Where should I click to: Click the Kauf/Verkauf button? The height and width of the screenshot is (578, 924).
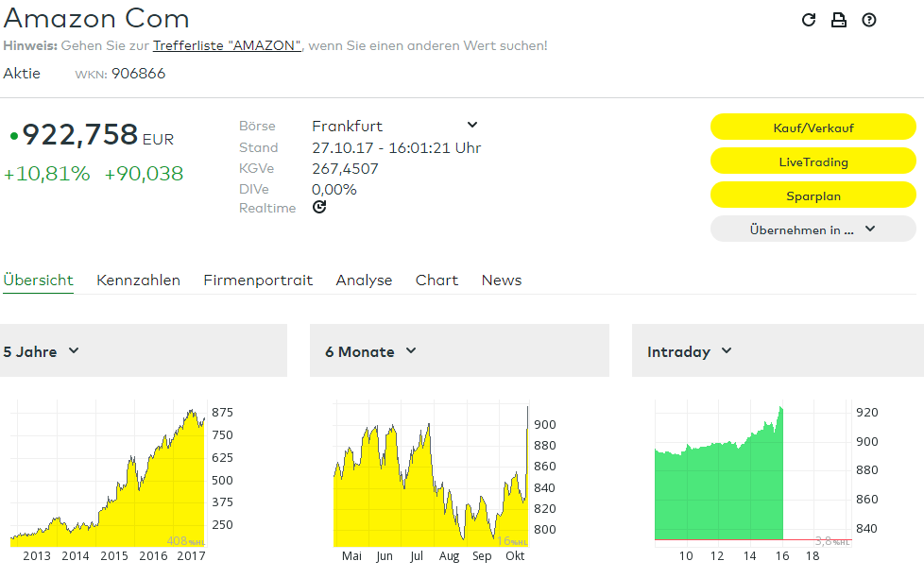[813, 127]
